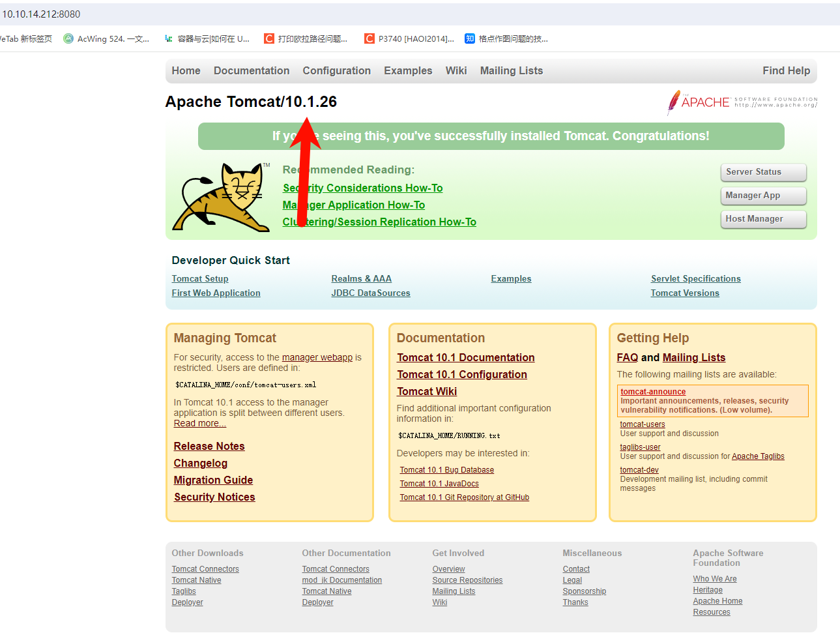Open the taglibs-user mailing list link
Image resolution: width=840 pixels, height=633 pixels.
pos(640,447)
